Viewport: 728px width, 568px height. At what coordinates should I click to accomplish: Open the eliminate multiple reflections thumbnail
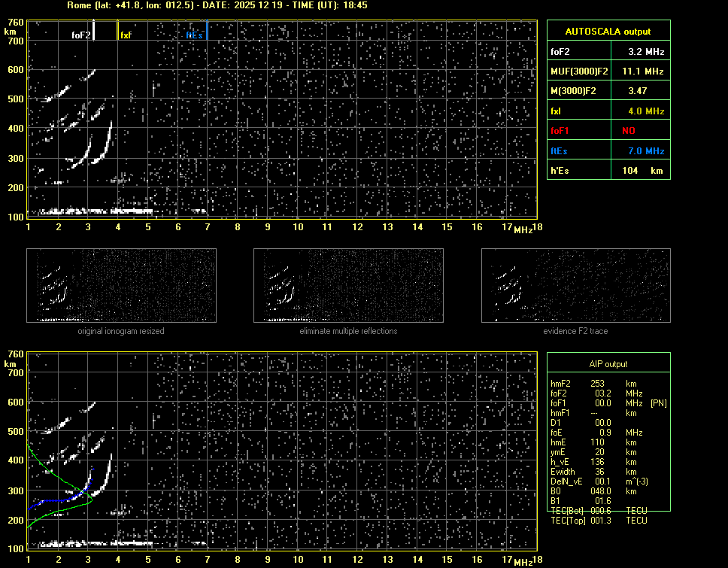pyautogui.click(x=348, y=285)
